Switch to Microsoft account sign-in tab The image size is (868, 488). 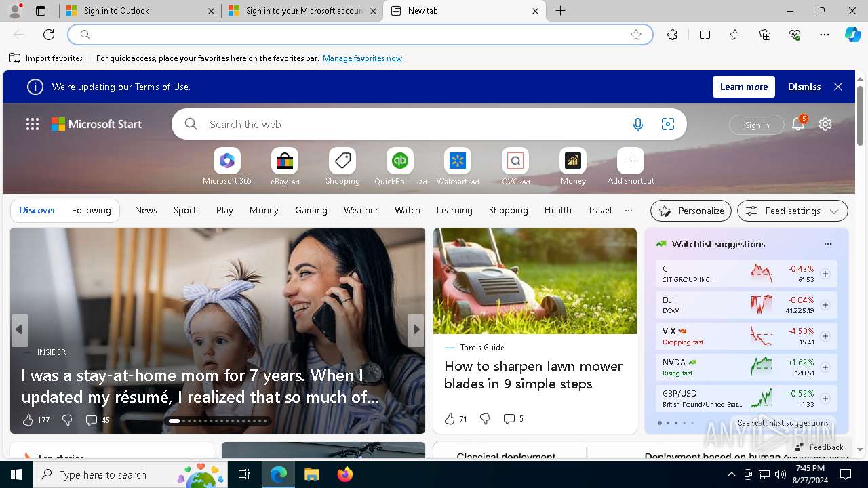[x=302, y=11]
